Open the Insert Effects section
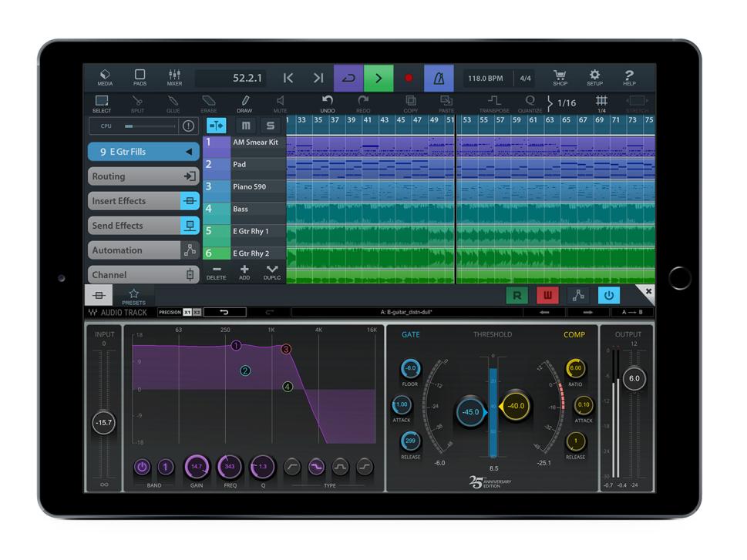This screenshot has width=747, height=560. pos(144,201)
